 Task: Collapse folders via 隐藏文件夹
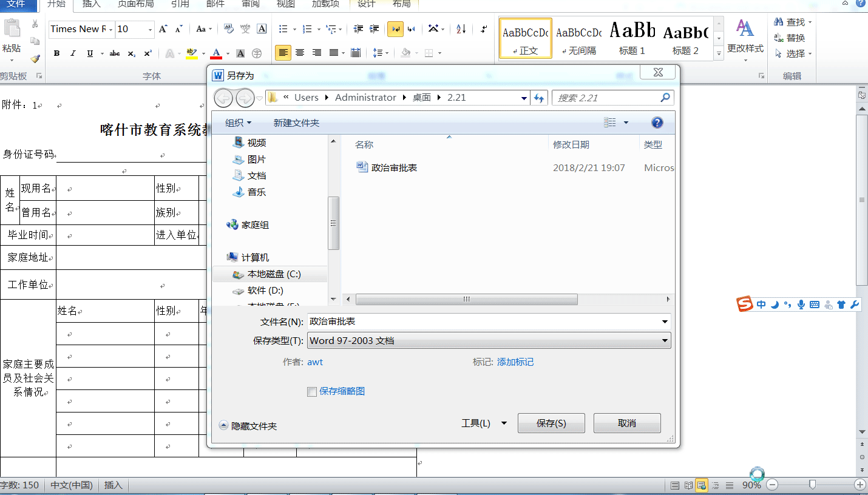click(249, 426)
